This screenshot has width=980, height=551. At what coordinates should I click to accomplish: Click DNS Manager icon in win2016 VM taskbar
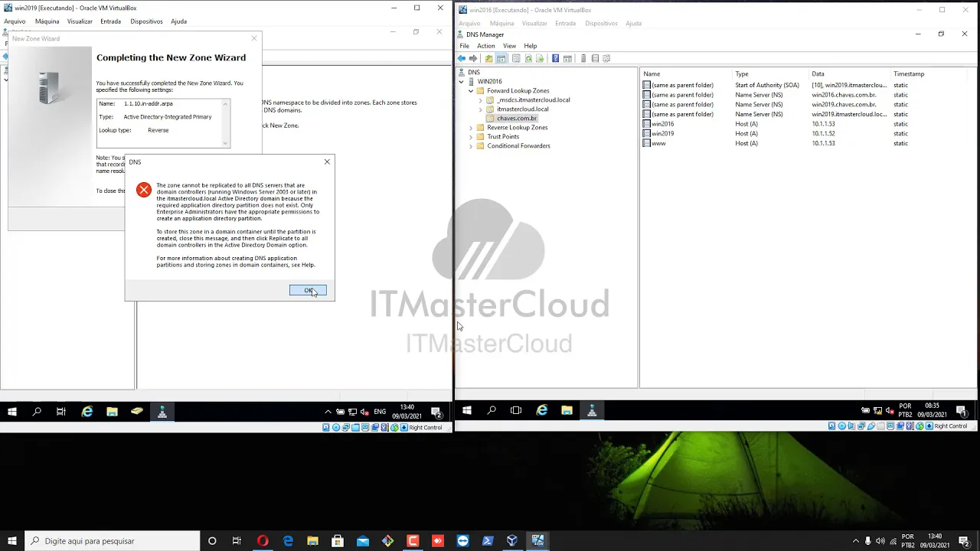click(592, 410)
